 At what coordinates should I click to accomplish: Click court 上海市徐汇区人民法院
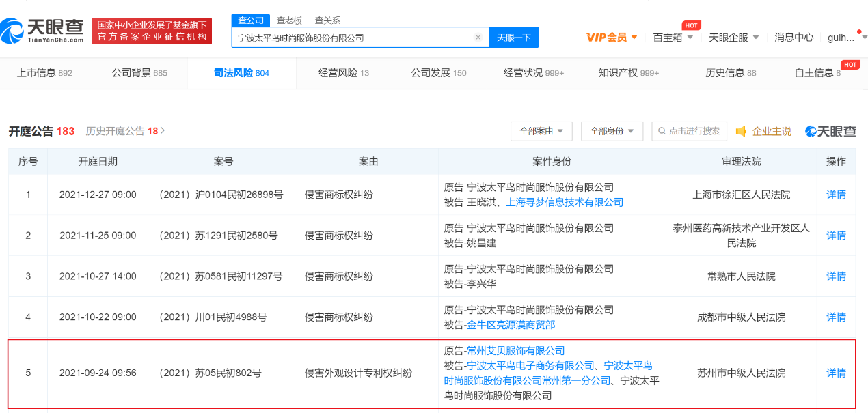coord(741,195)
